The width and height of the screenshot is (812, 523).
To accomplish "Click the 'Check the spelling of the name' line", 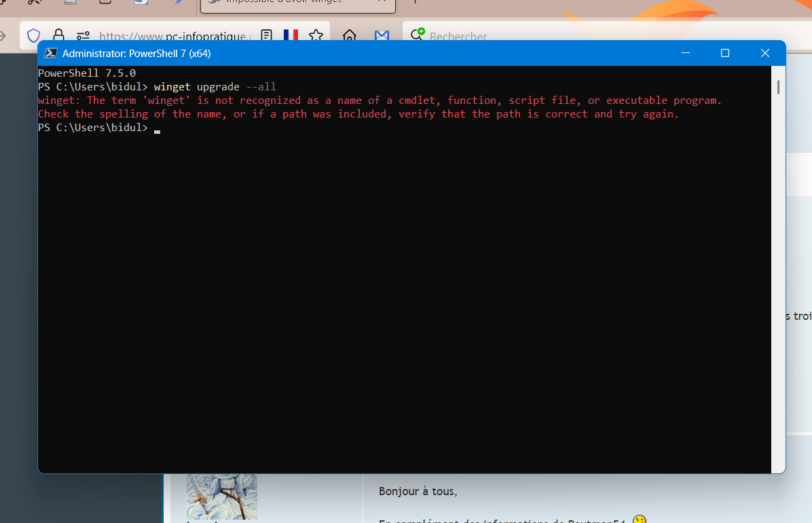I will (x=358, y=113).
